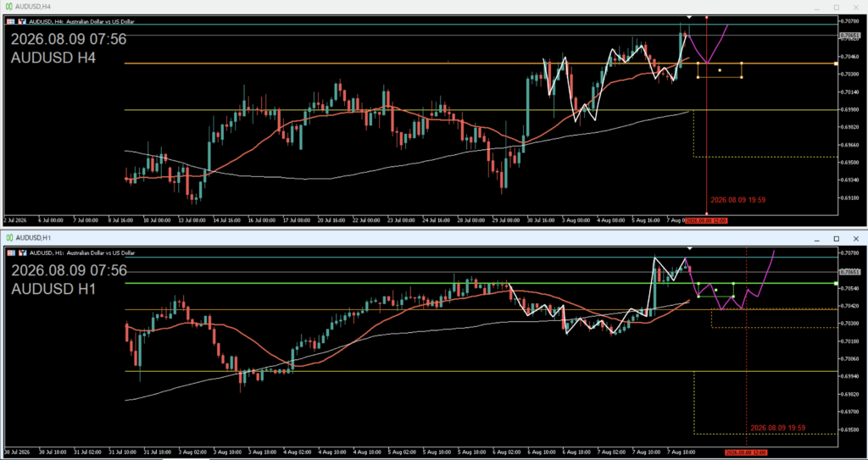Click the 'AUDUSD H1' large chart label

[53, 289]
